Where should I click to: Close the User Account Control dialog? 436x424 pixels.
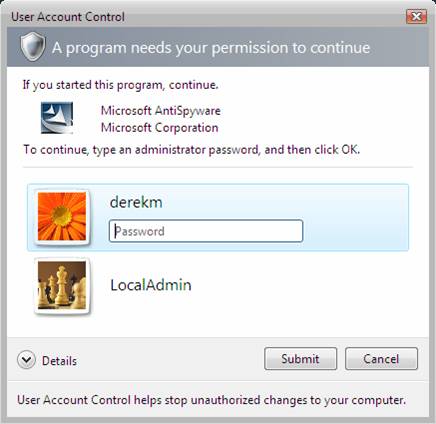[416, 16]
